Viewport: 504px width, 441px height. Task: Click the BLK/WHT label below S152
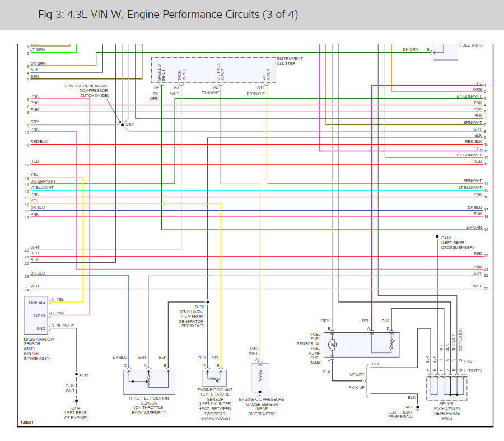click(70, 388)
